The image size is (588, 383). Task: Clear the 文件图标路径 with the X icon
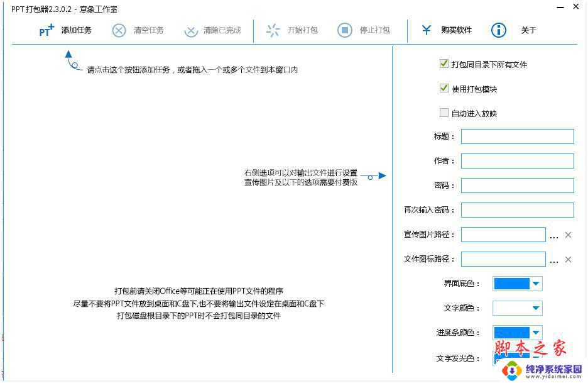click(568, 259)
